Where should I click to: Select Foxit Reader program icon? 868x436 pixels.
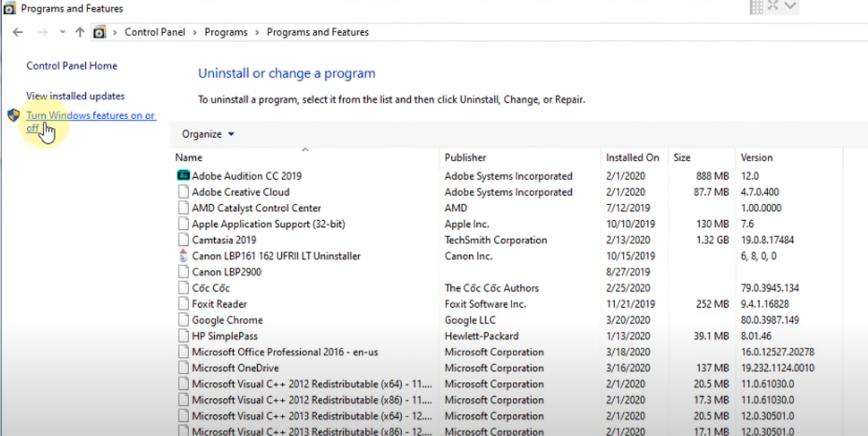tap(183, 304)
